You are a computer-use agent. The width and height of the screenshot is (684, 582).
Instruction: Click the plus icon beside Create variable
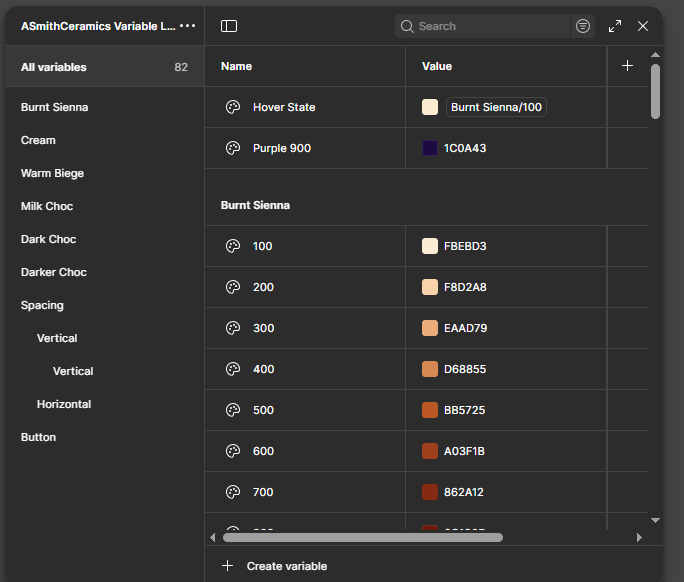tap(227, 566)
